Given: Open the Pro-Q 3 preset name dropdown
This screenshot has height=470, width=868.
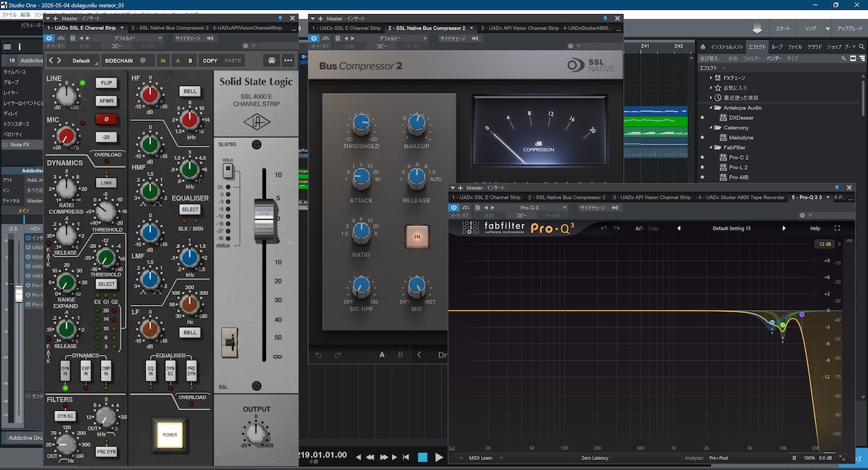Looking at the screenshot, I should (x=731, y=228).
